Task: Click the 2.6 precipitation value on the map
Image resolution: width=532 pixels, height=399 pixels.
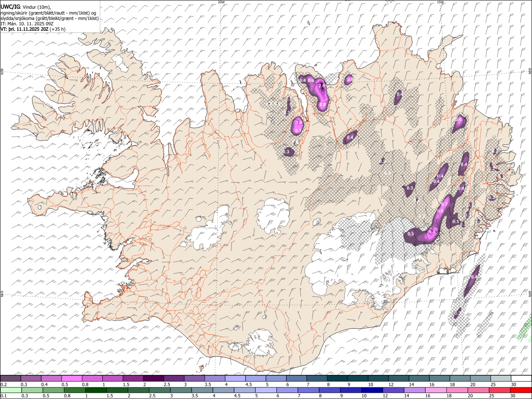Action: coord(322,86)
